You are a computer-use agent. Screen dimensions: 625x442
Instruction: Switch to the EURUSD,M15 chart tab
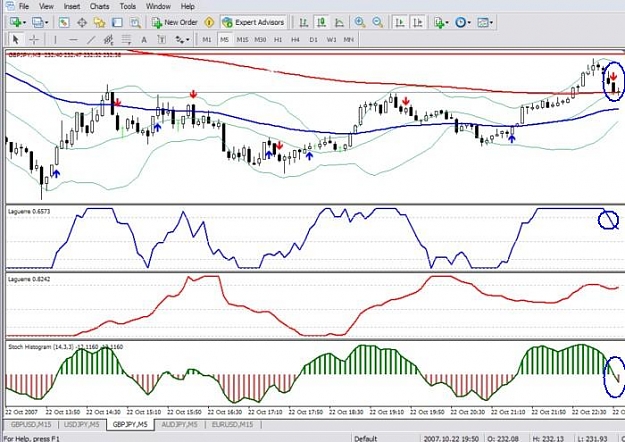tap(232, 424)
